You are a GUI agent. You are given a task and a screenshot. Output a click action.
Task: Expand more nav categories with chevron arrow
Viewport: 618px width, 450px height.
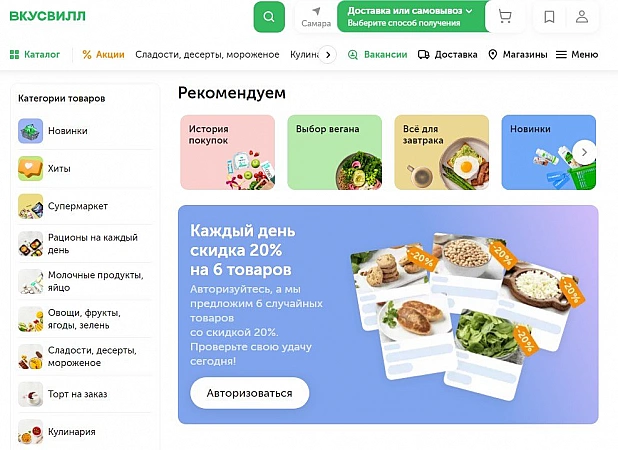[328, 55]
